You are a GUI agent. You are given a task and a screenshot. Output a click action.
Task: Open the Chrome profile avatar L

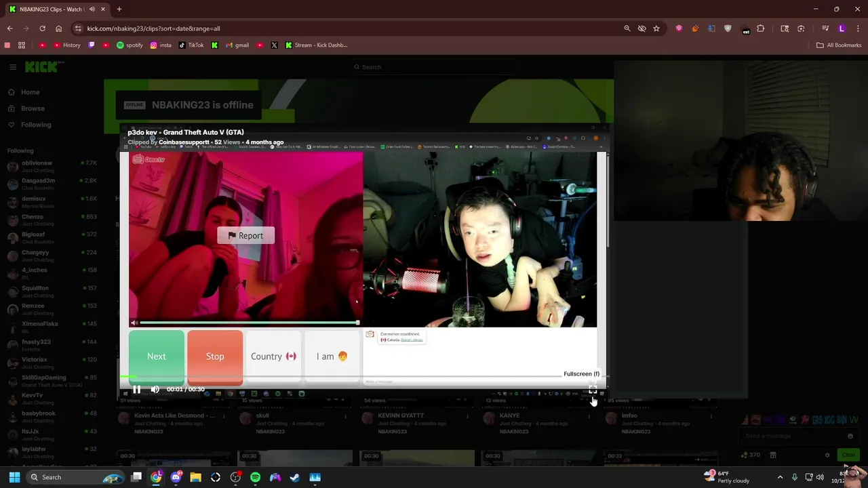(842, 28)
